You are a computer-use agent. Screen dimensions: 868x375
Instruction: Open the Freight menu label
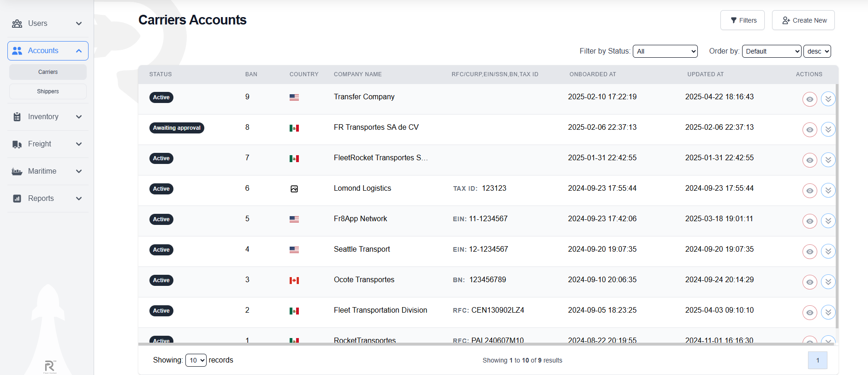[40, 144]
